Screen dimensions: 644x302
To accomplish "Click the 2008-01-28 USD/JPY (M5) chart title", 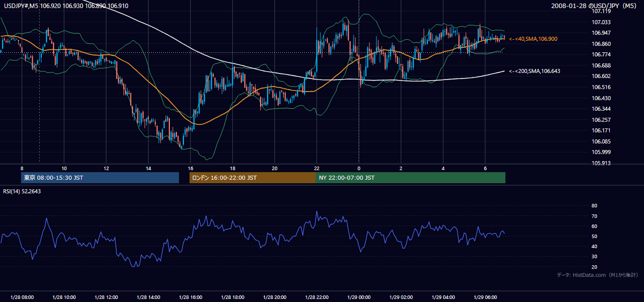I will [x=595, y=6].
